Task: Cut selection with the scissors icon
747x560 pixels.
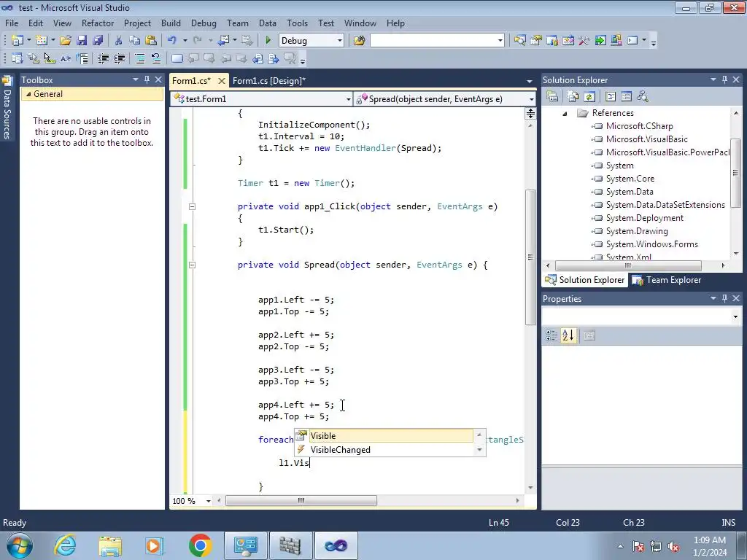Action: click(x=119, y=41)
